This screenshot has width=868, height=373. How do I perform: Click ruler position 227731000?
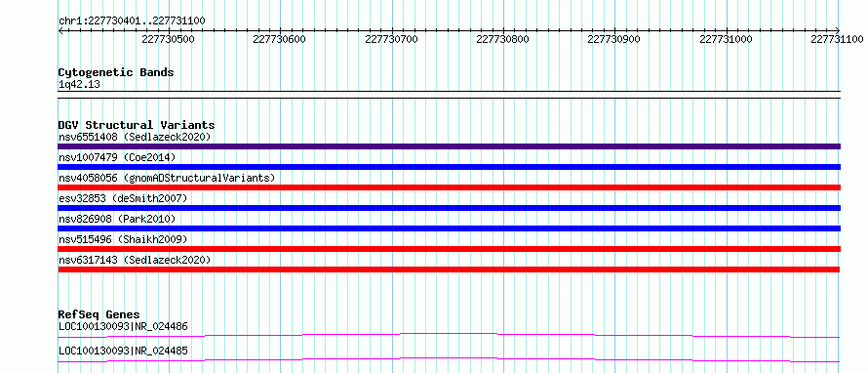click(726, 39)
